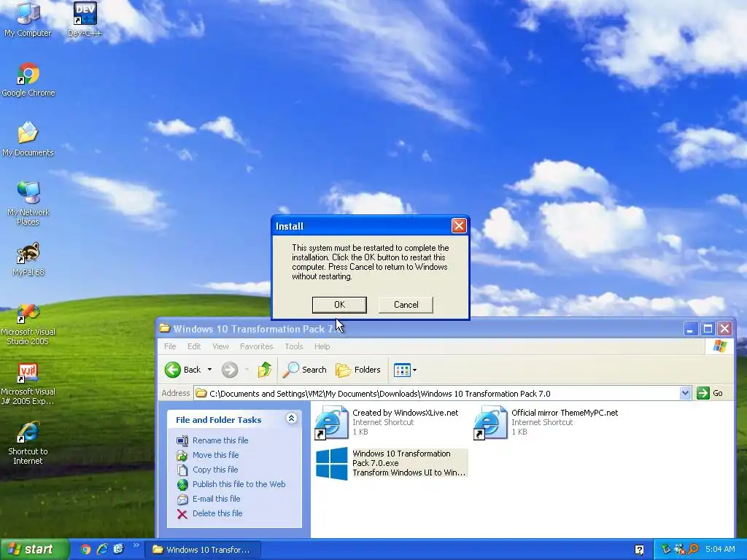Expand Quick Launch overflow chevron
Viewport: 747px width, 560px height.
tap(136, 545)
